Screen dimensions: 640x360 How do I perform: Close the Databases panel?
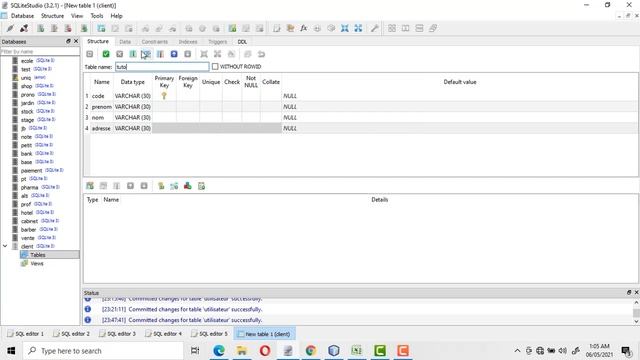(76, 41)
